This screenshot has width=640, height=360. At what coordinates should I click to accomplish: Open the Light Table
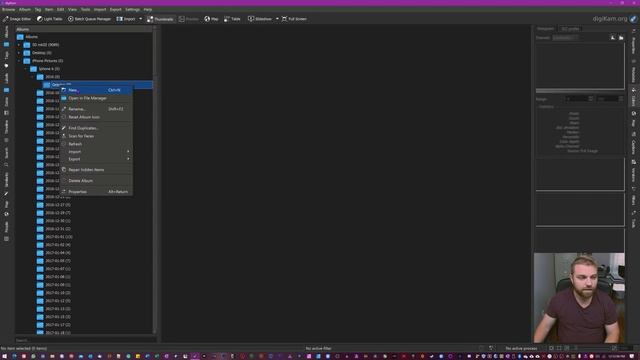(50, 19)
